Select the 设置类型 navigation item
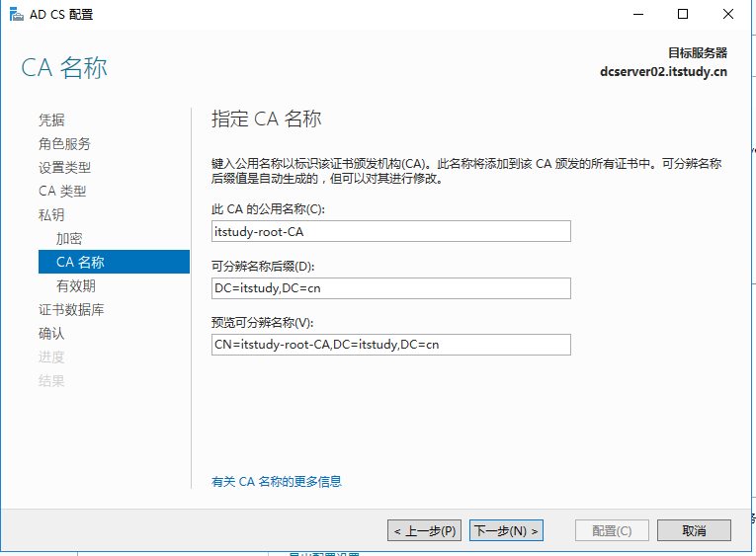756x556 pixels. pyautogui.click(x=64, y=167)
